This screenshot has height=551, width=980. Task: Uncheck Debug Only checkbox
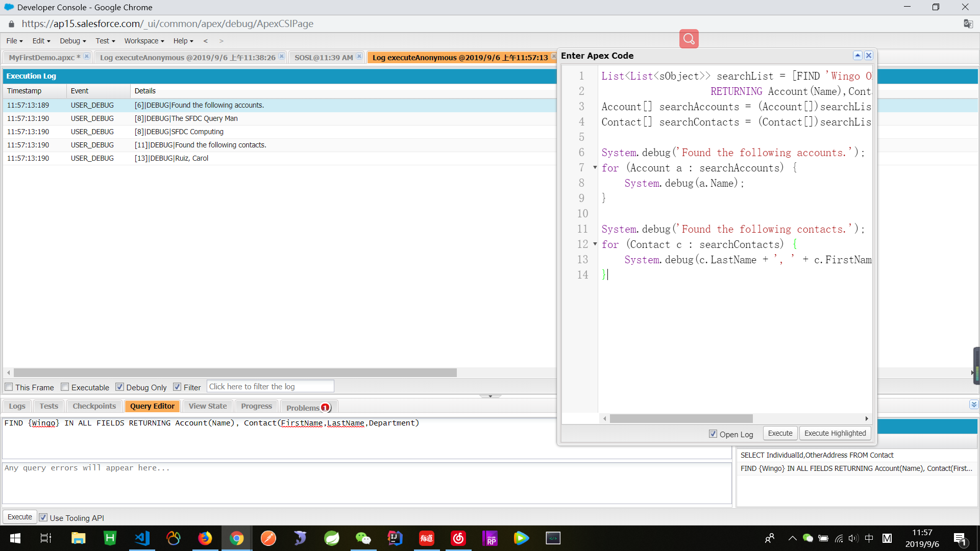pyautogui.click(x=119, y=387)
